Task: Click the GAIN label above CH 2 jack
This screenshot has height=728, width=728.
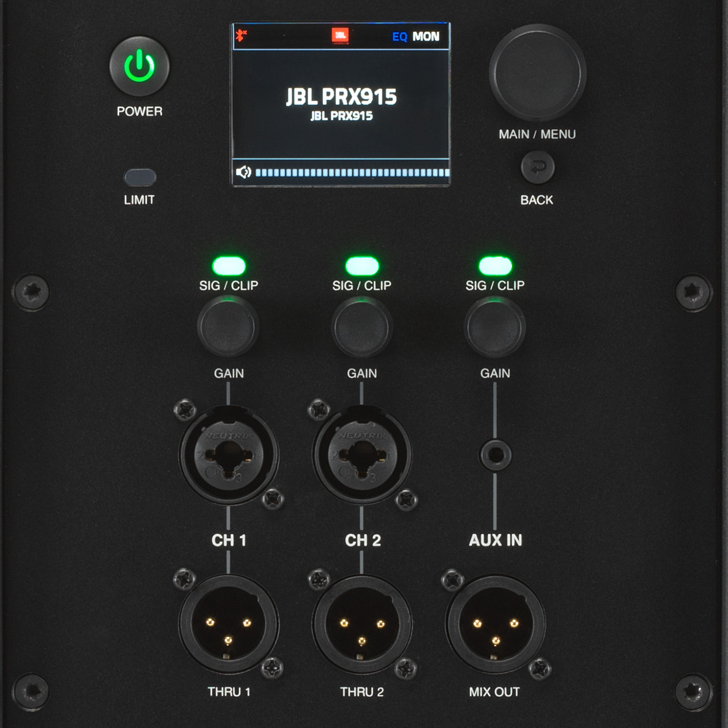Action: point(362,373)
